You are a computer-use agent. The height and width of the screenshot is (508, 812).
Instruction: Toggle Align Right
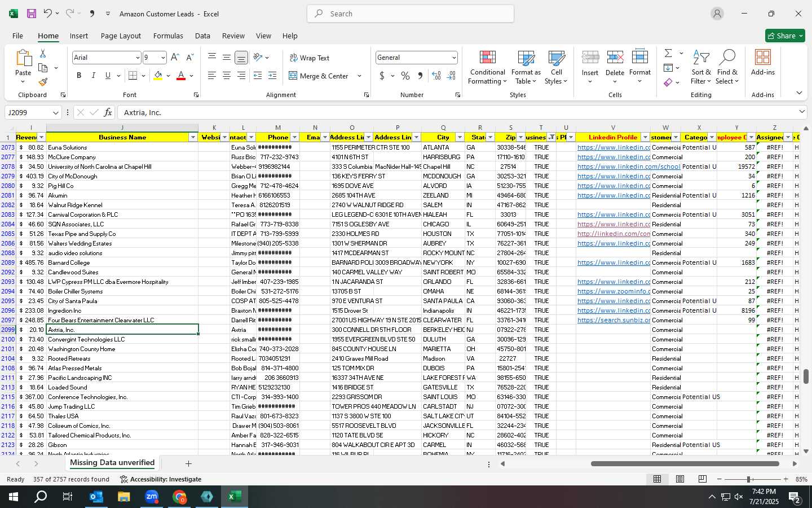point(241,76)
